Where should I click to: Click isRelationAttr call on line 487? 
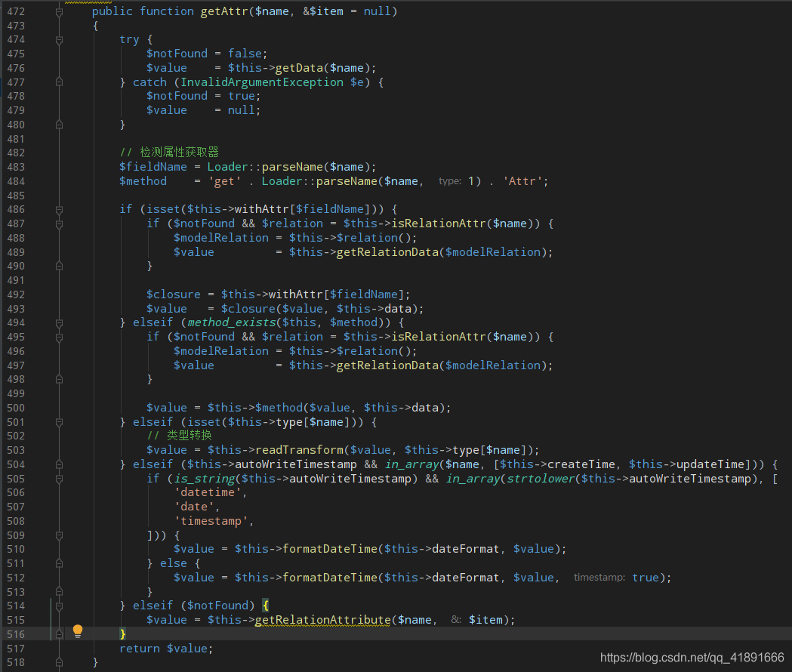[x=439, y=223]
